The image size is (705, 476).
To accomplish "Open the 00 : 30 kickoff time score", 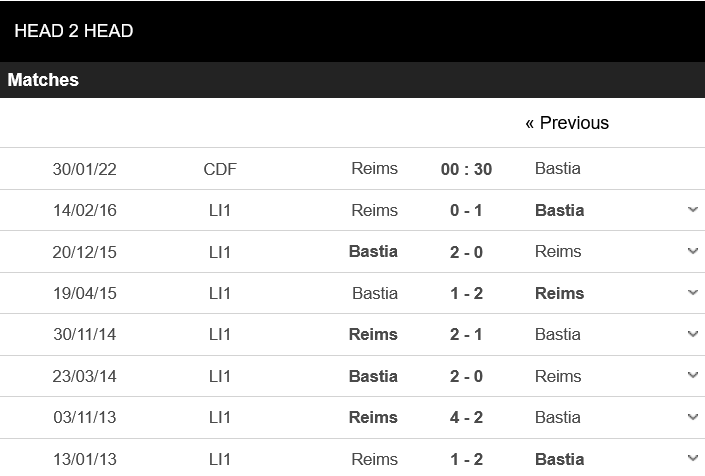I will click(x=466, y=169).
